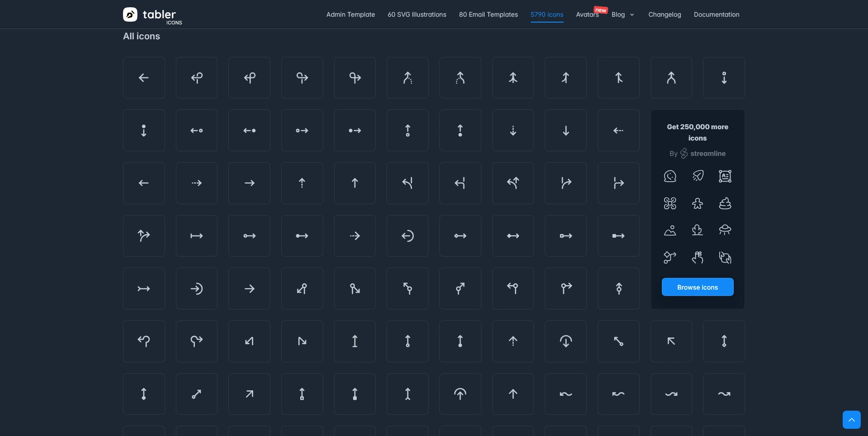Choose left-pointing arrow inside an arc icon
The height and width of the screenshot is (436, 868).
pyautogui.click(x=407, y=236)
